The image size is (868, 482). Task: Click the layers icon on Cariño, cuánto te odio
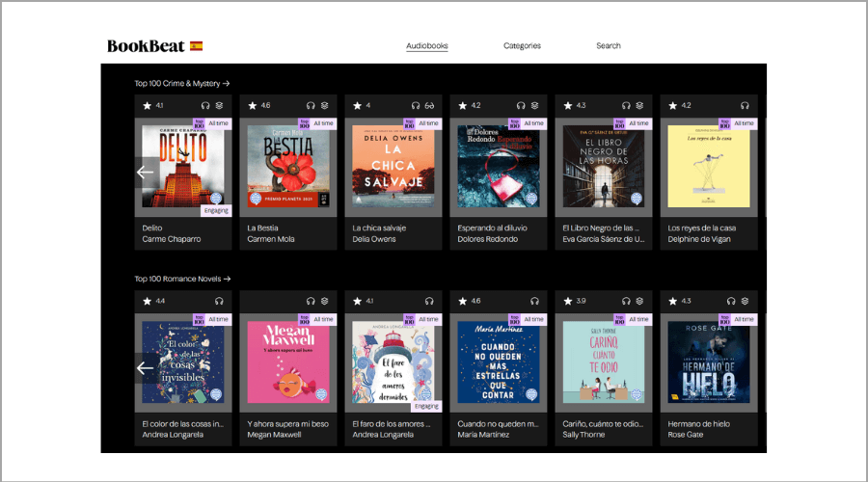tap(640, 301)
